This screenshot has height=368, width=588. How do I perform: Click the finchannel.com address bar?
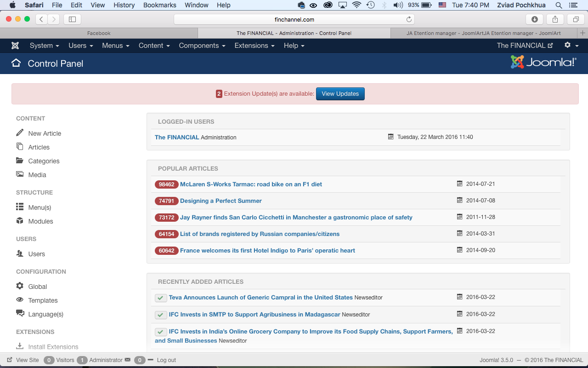294,19
